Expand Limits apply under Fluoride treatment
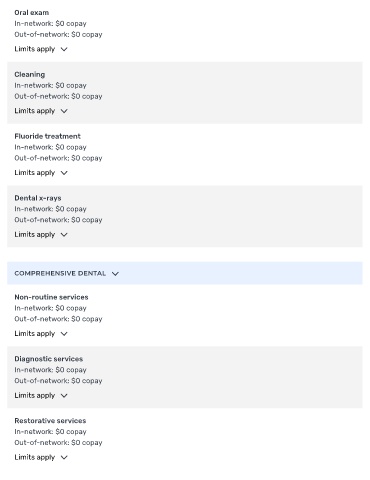The height and width of the screenshot is (480, 370). (41, 173)
